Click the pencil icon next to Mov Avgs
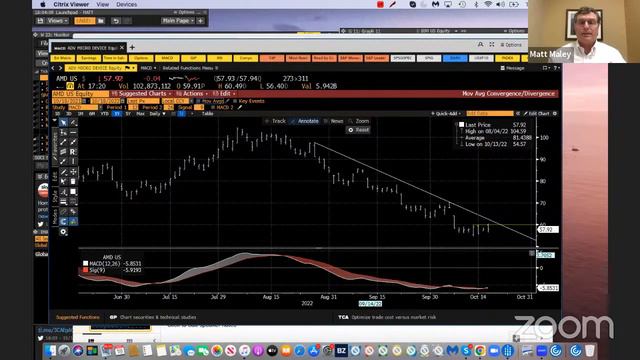The height and width of the screenshot is (360, 640). tap(228, 101)
